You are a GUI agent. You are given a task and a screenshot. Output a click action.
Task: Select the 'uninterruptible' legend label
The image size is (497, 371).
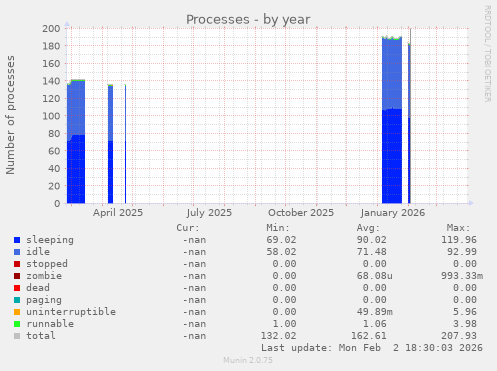coord(71,312)
